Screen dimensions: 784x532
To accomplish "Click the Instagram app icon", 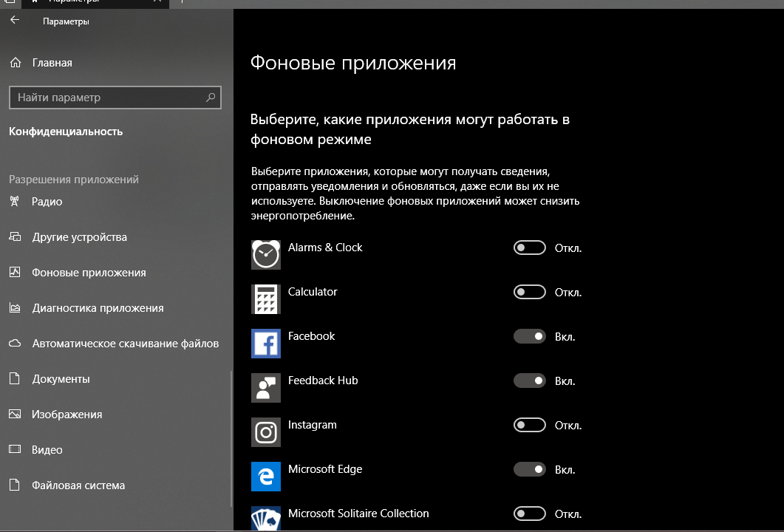I will coord(265,432).
